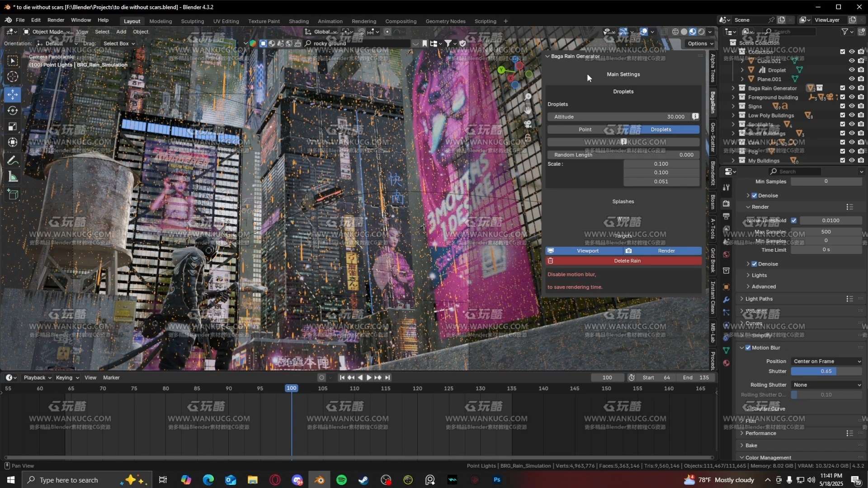Select the Measure tool
The height and width of the screenshot is (488, 868).
(x=13, y=177)
